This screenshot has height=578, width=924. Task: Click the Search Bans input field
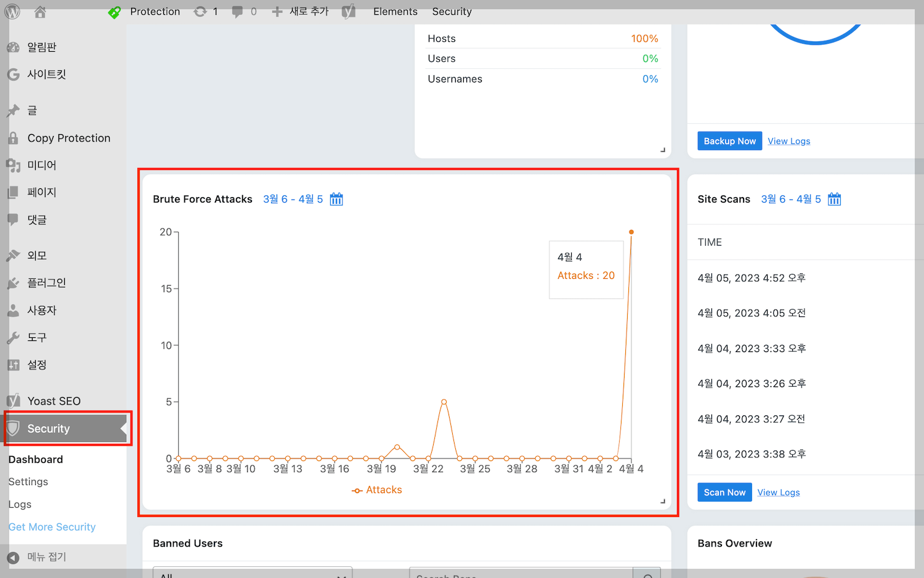click(x=521, y=573)
